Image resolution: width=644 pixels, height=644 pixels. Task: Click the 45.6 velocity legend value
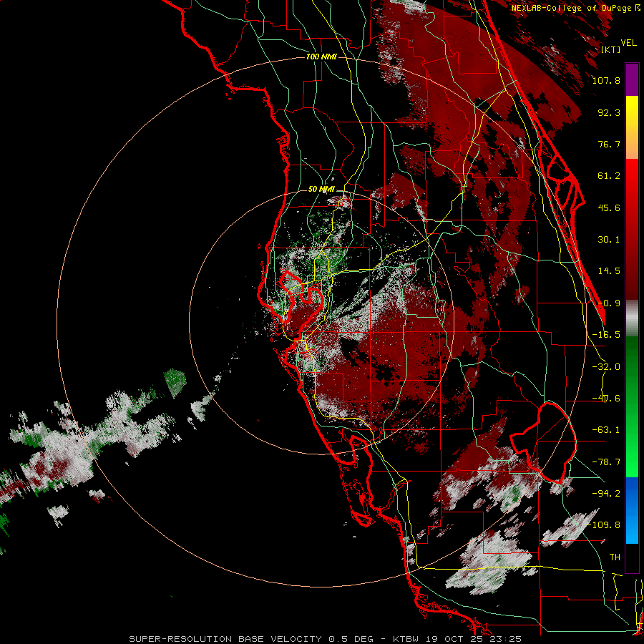[609, 208]
